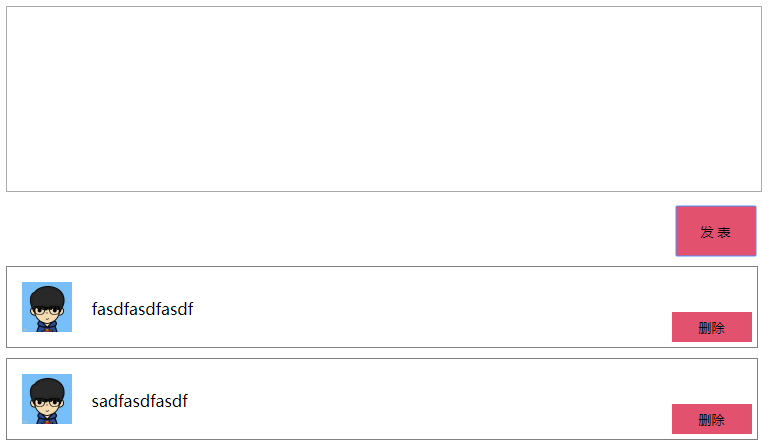Activate the text box above the 发表 button

pyautogui.click(x=384, y=99)
